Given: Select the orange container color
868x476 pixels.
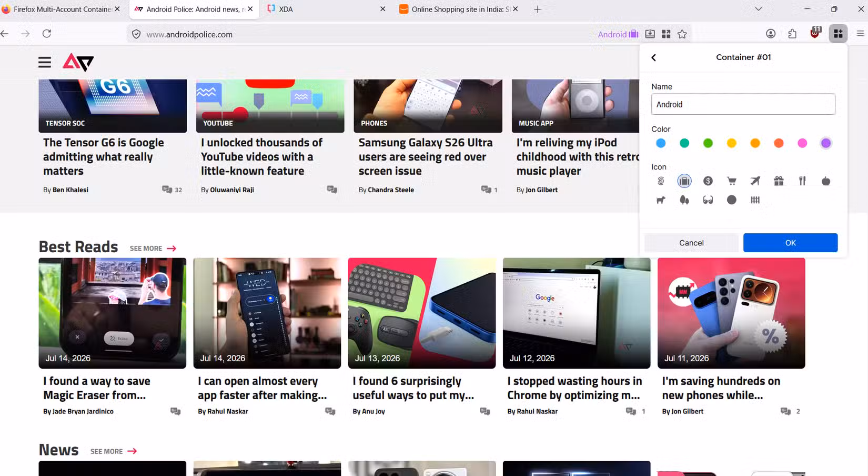Looking at the screenshot, I should [755, 143].
